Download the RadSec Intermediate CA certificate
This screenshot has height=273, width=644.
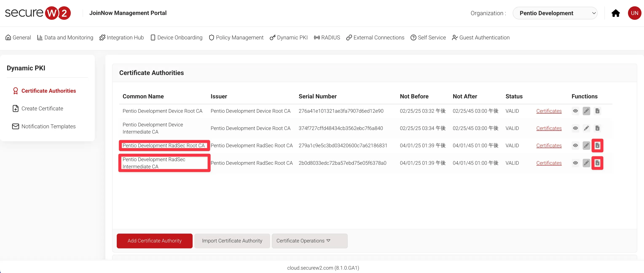(x=597, y=163)
